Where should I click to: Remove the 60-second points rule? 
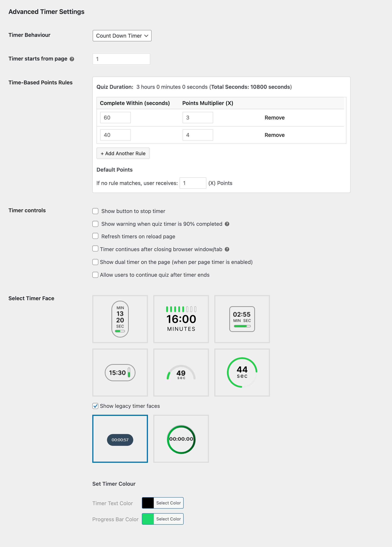tap(274, 117)
